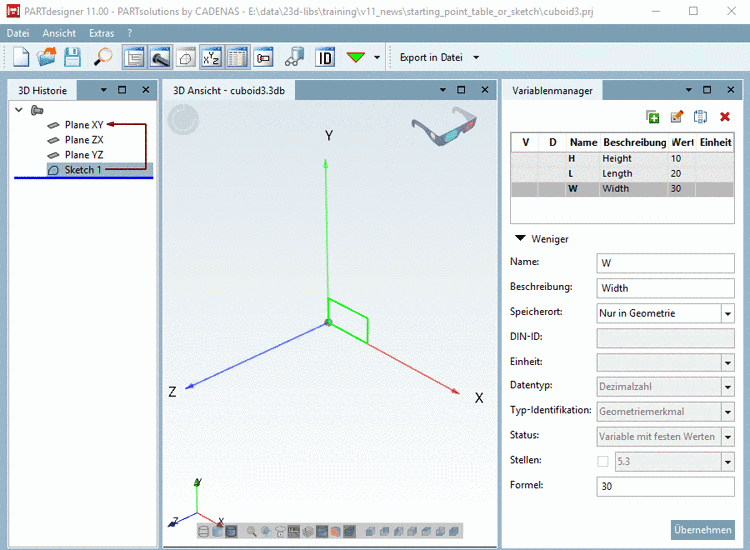
Task: Click the first view-cube orientation icon
Action: [x=370, y=531]
